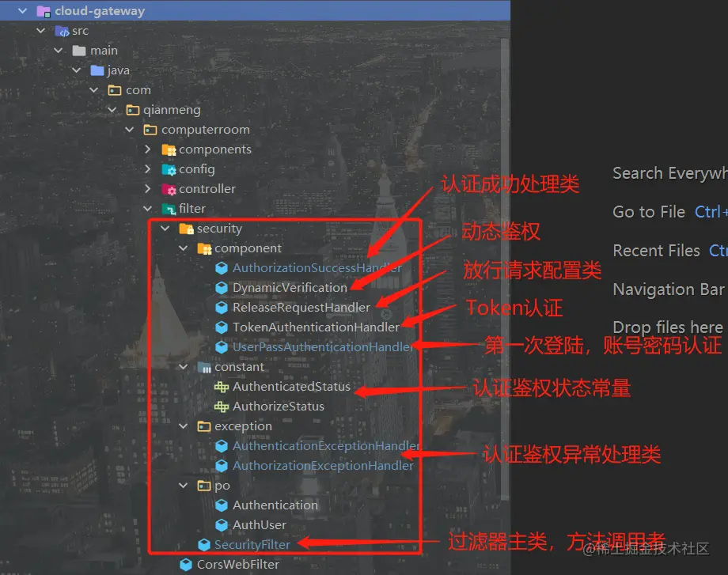
Task: Select TokenAuthenticationHandler in the tree
Action: pyautogui.click(x=316, y=327)
